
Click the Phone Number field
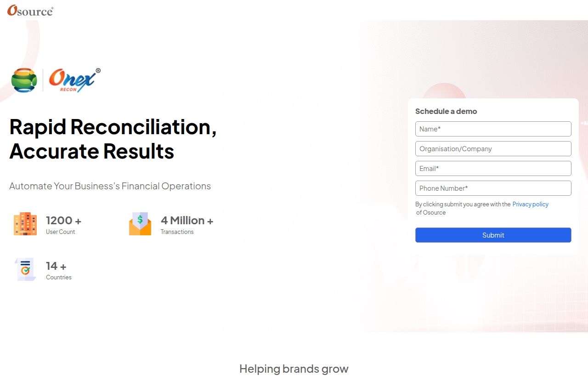[493, 188]
